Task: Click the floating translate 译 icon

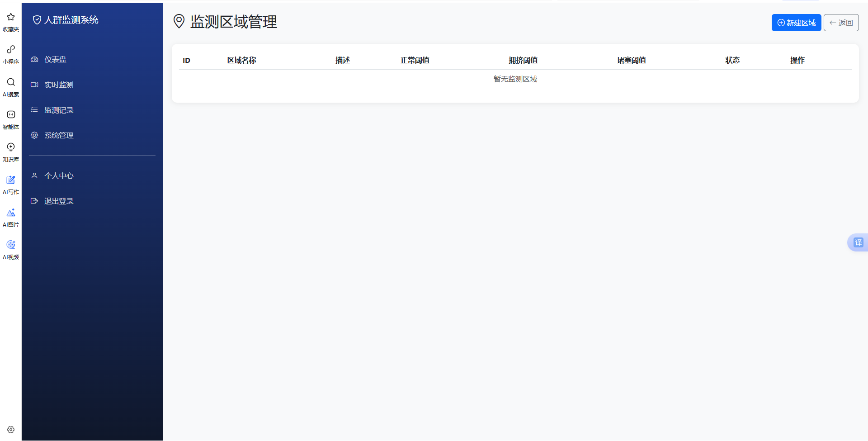Action: [858, 242]
